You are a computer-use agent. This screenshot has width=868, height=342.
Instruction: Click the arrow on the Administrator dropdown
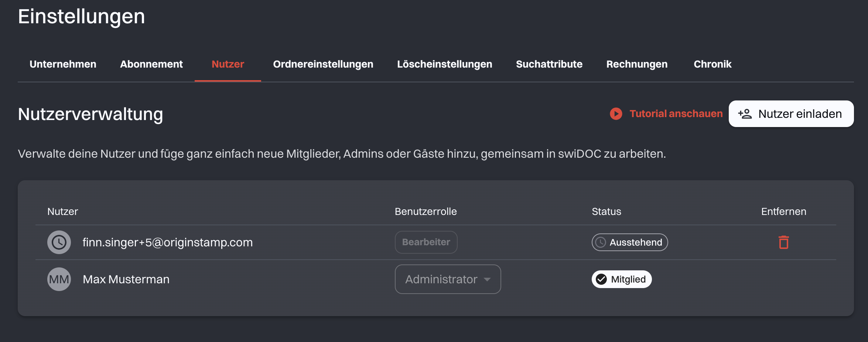(x=487, y=280)
